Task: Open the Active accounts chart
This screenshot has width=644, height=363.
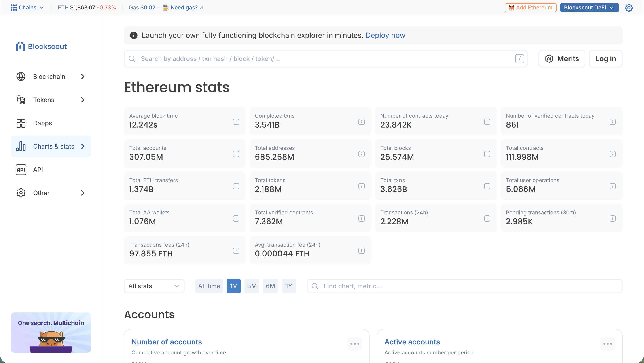Action: point(412,342)
